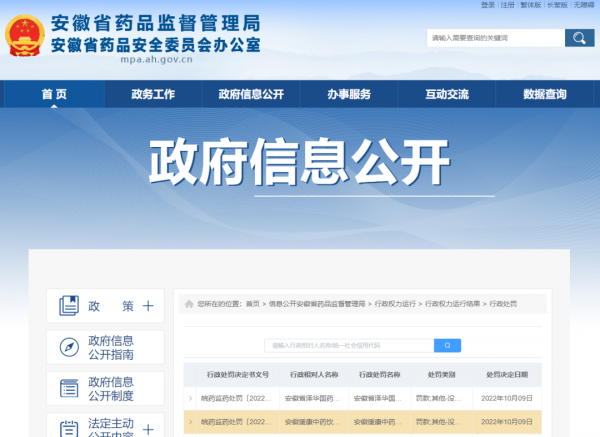Expand the 政策 sidebar section plus sign
This screenshot has width=600, height=437.
[147, 306]
